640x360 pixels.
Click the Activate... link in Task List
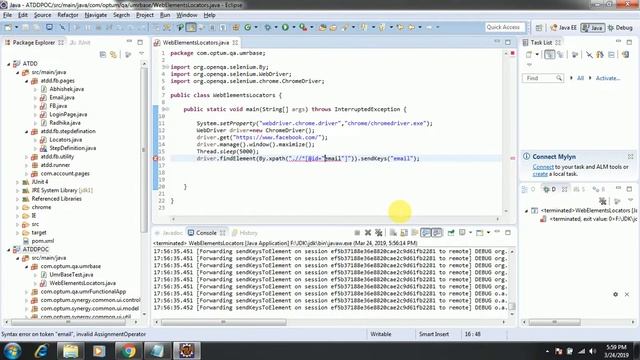point(607,78)
